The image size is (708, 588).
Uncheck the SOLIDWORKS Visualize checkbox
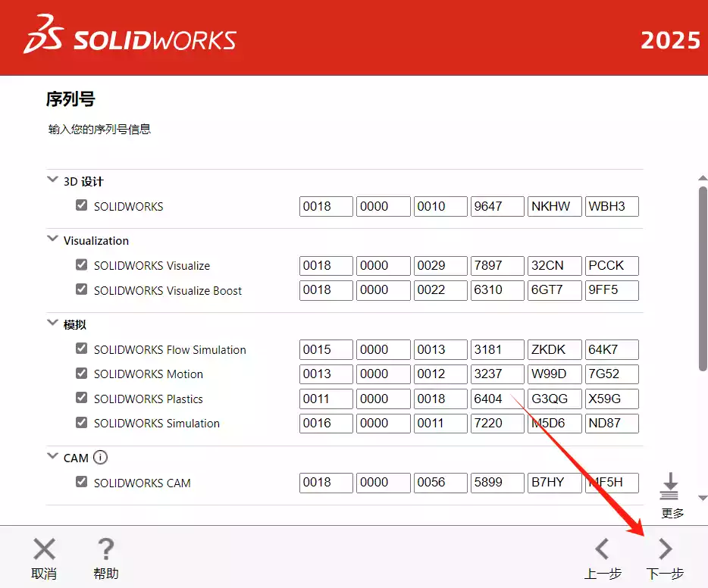[x=82, y=265]
